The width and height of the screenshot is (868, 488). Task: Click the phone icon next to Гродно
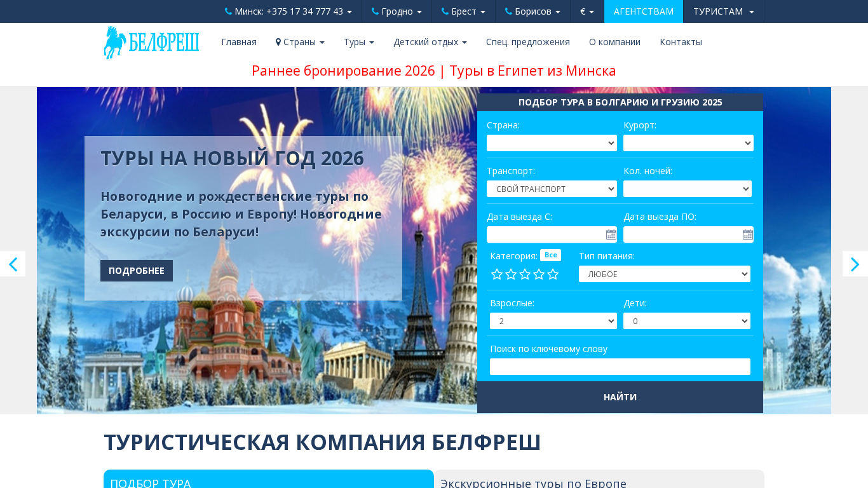[375, 11]
